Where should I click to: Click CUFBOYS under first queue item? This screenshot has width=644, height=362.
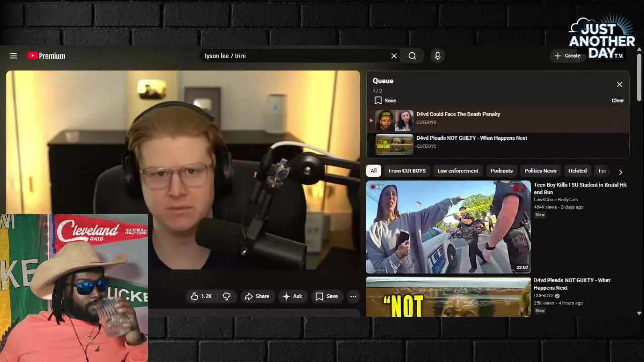(426, 122)
